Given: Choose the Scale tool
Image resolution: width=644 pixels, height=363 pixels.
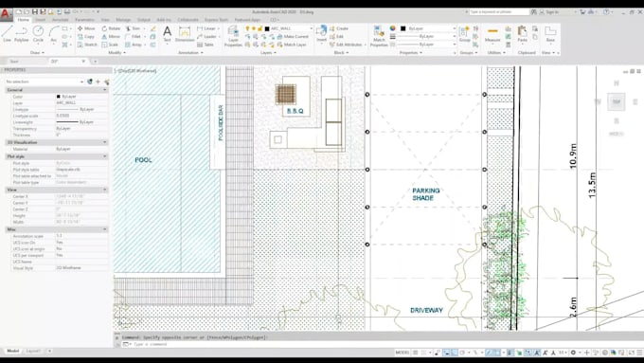Looking at the screenshot, I should point(110,45).
